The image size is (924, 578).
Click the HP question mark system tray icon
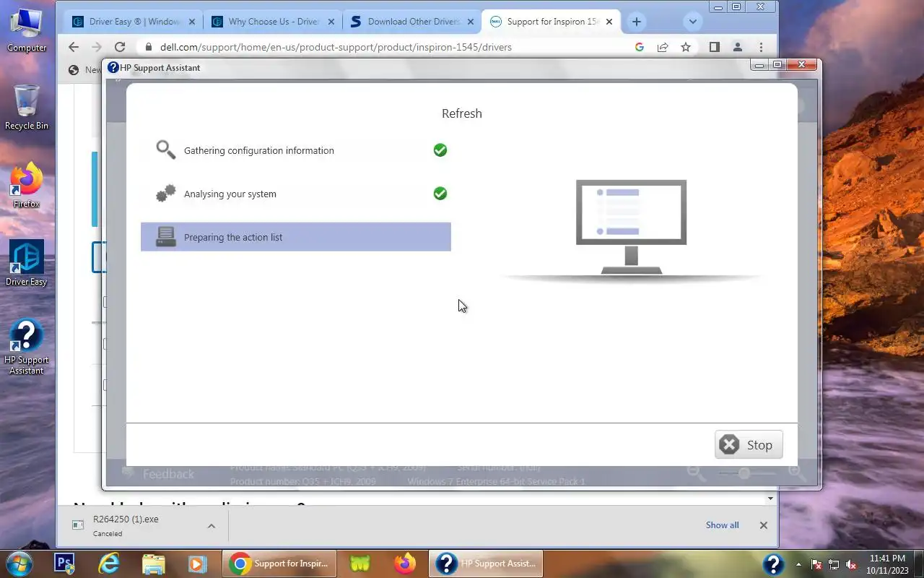pos(773,564)
